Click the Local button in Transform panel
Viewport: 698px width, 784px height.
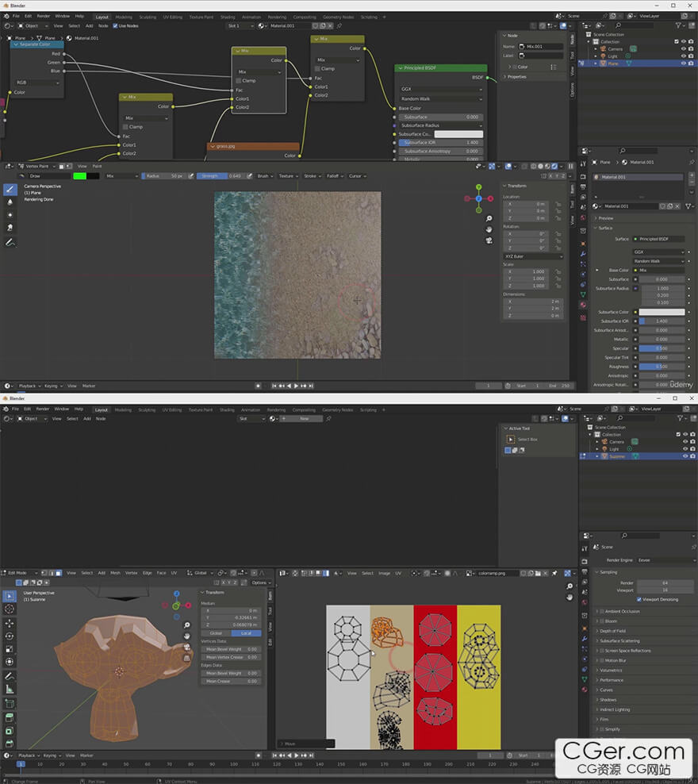coord(246,633)
